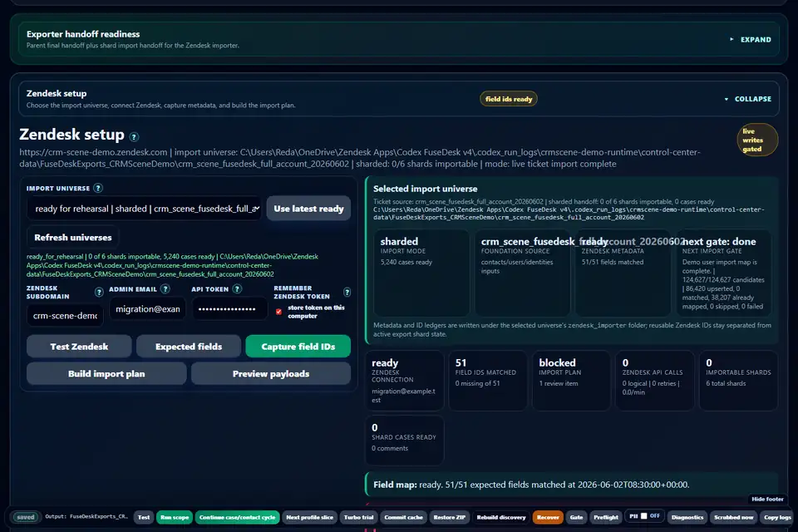798x532 pixels.
Task: Click the 51/51 fields matched metadata card
Action: click(623, 273)
